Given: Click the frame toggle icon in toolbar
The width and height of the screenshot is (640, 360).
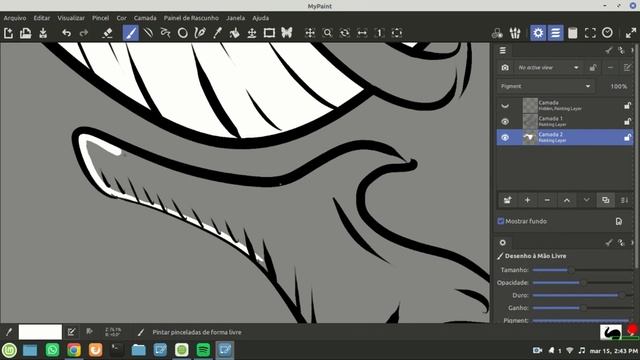Looking at the screenshot, I should [590, 33].
